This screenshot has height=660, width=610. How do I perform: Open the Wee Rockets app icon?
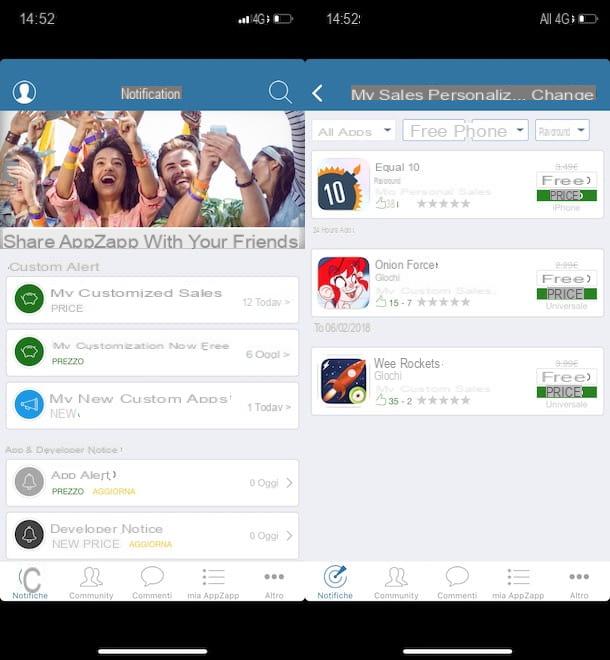point(343,381)
